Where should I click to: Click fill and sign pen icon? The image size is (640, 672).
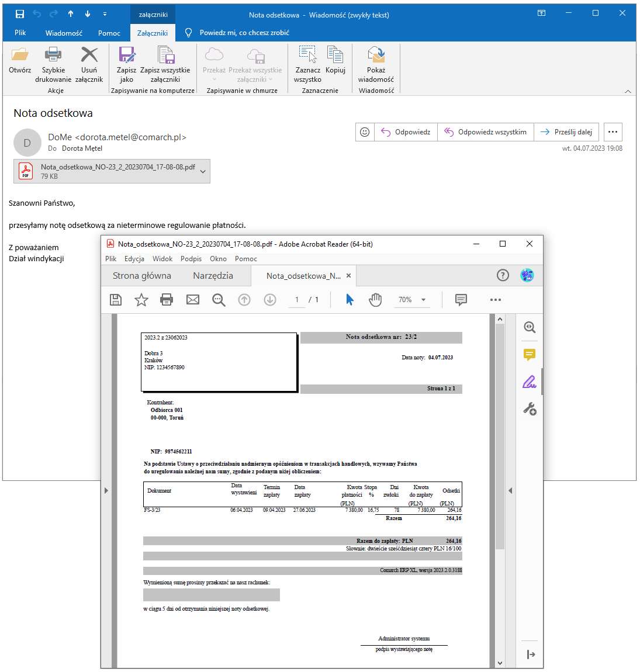click(530, 382)
